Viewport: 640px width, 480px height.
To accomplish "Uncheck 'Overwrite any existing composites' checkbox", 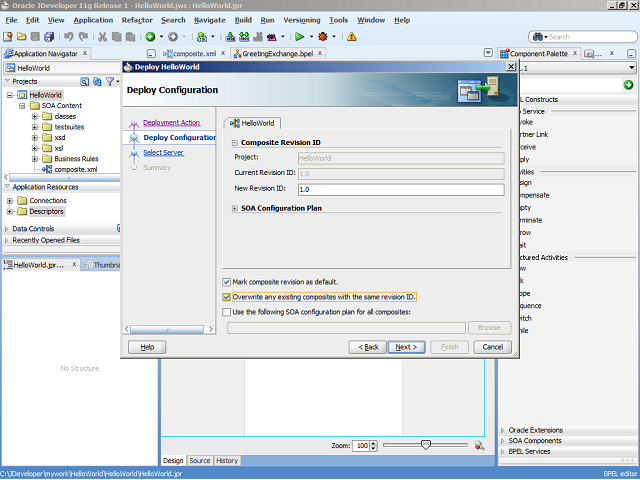I will coord(227,297).
